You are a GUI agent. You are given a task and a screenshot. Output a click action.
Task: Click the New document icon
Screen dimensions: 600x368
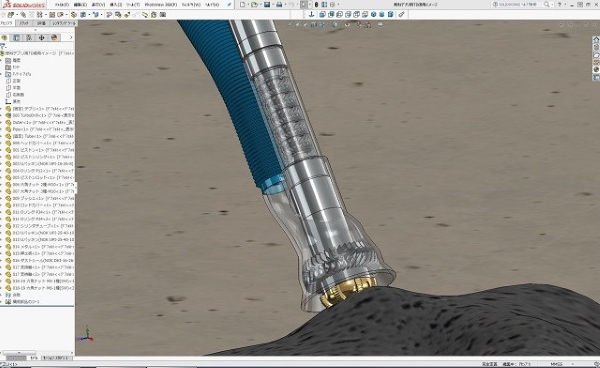[242, 5]
